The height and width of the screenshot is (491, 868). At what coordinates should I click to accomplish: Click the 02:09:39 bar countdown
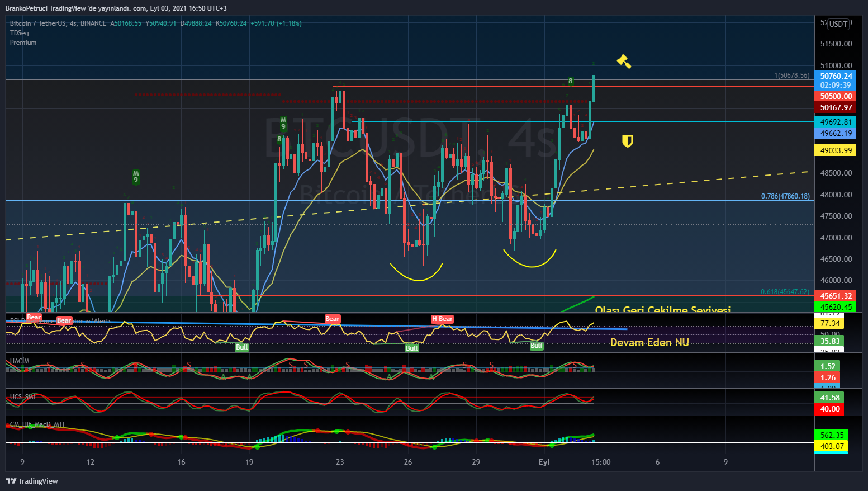click(x=836, y=85)
